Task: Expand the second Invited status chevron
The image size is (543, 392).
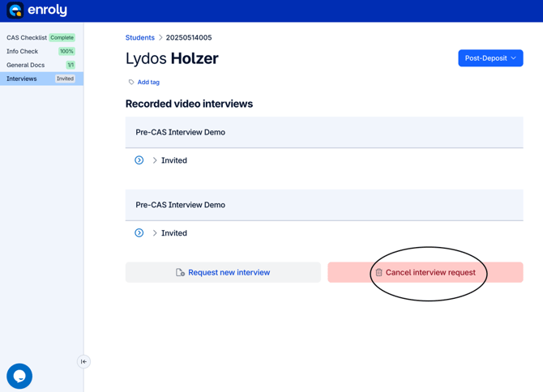Action: (155, 232)
